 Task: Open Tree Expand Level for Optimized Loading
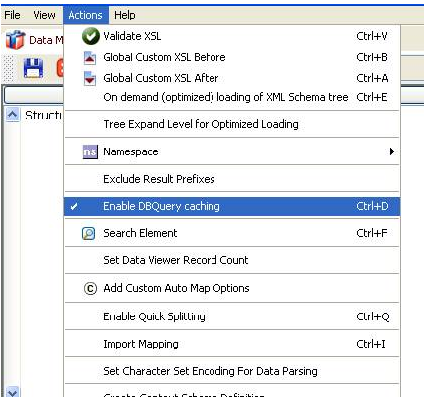click(x=232, y=124)
